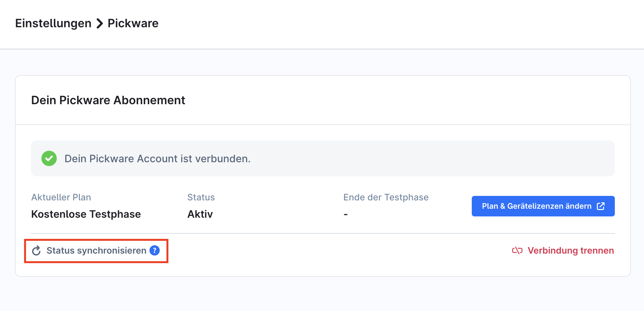Click the Status column label

pos(201,197)
